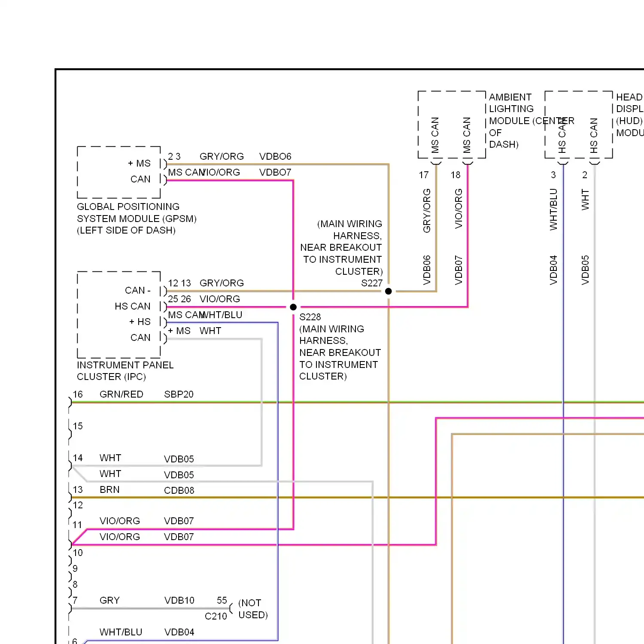
Task: Click the S228 splice junction dot
Action: tap(293, 307)
